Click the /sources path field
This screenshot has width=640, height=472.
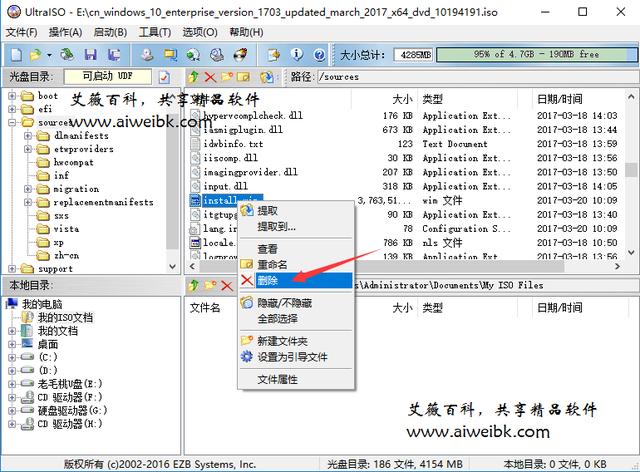pyautogui.click(x=477, y=77)
